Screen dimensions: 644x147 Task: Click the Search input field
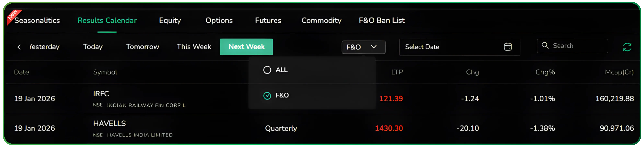point(577,46)
